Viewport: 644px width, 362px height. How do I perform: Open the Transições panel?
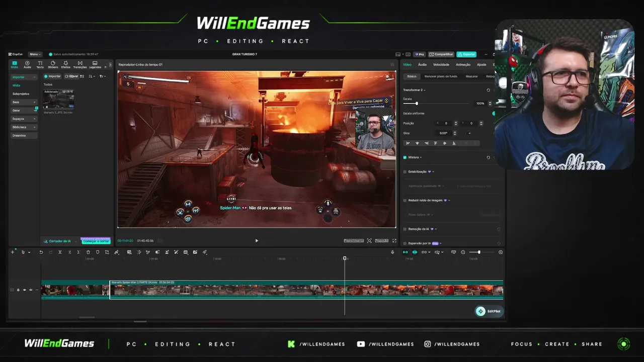tap(80, 64)
